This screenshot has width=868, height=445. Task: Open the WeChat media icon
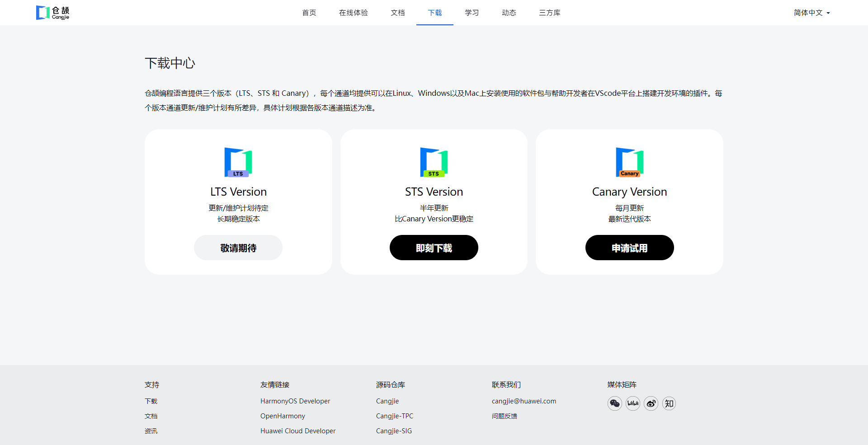pos(615,403)
